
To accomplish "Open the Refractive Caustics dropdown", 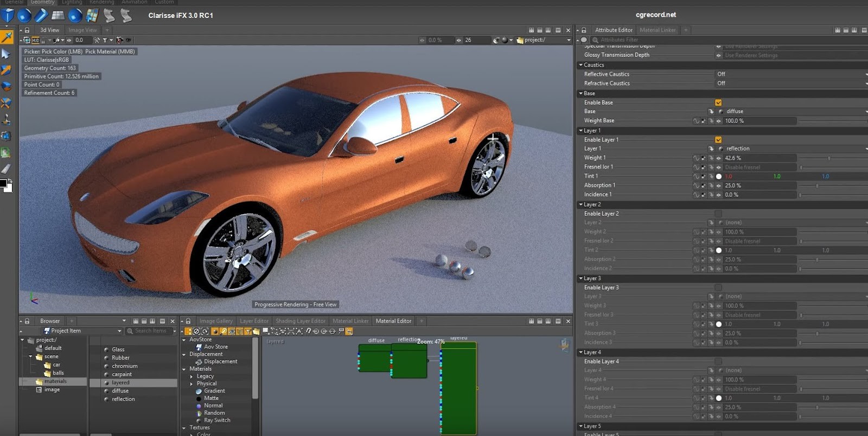I will pos(792,84).
